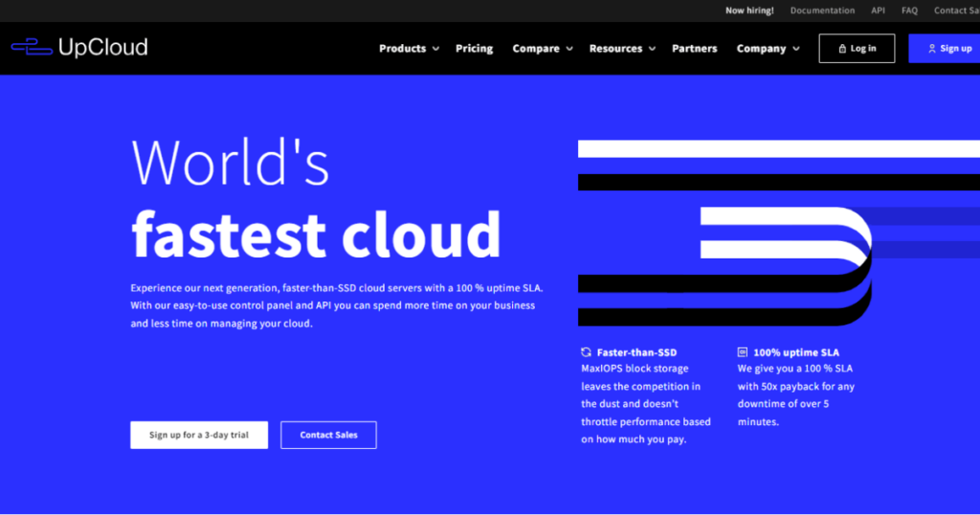This screenshot has height=515, width=980.
Task: Click the "Experience our next generation" paragraph
Action: (x=337, y=305)
